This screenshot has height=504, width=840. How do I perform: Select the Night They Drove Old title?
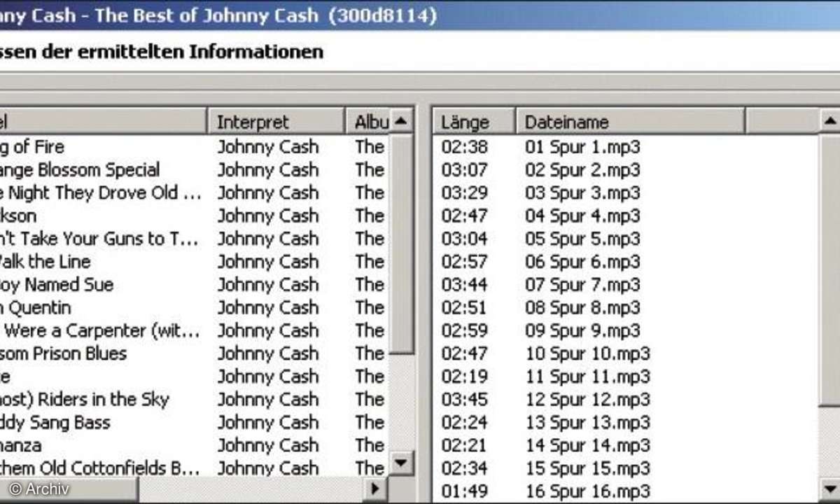click(x=101, y=193)
